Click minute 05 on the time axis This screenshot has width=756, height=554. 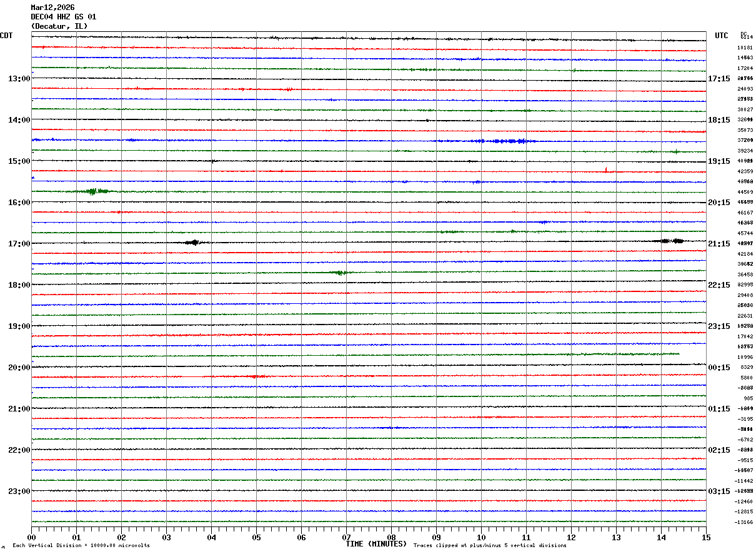(256, 537)
